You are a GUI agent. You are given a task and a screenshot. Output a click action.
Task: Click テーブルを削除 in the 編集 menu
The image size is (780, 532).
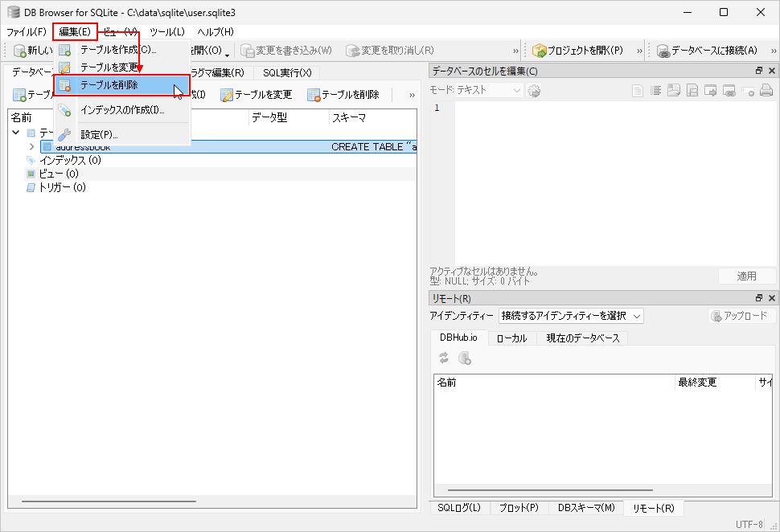(x=109, y=85)
